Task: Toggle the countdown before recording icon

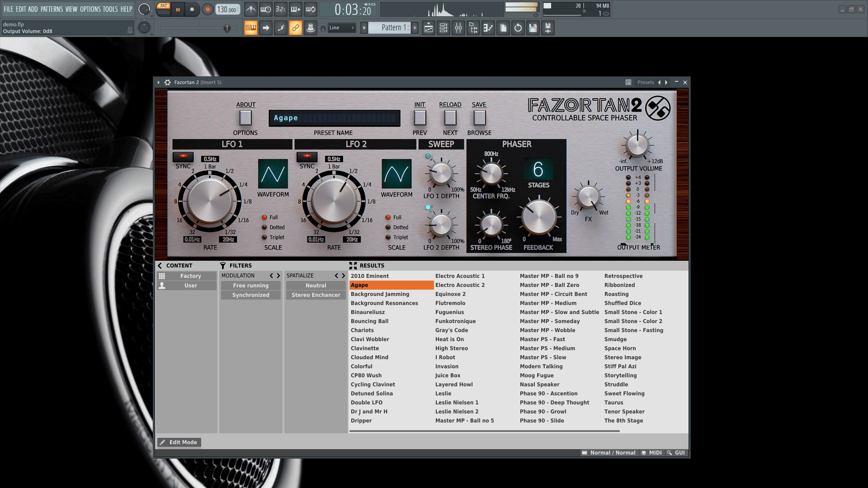Action: point(281,9)
